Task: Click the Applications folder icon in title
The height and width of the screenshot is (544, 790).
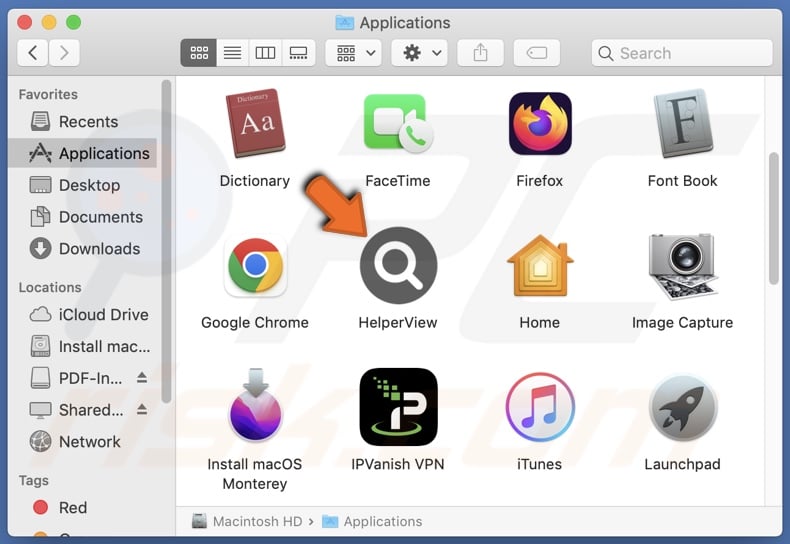Action: coord(345,23)
